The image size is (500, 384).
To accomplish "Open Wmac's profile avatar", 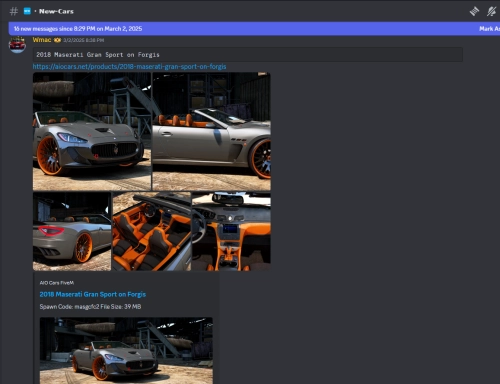I will pyautogui.click(x=17, y=45).
